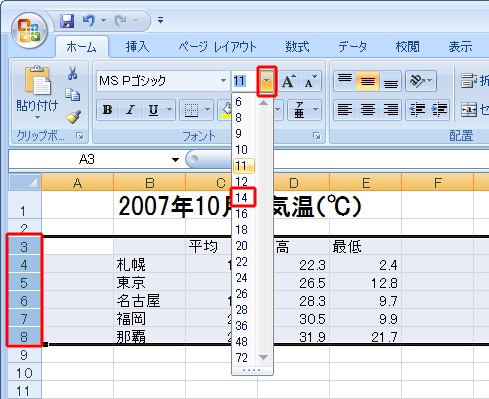Click the 貼り付け paste button
The width and height of the screenshot is (489, 399).
point(37,92)
